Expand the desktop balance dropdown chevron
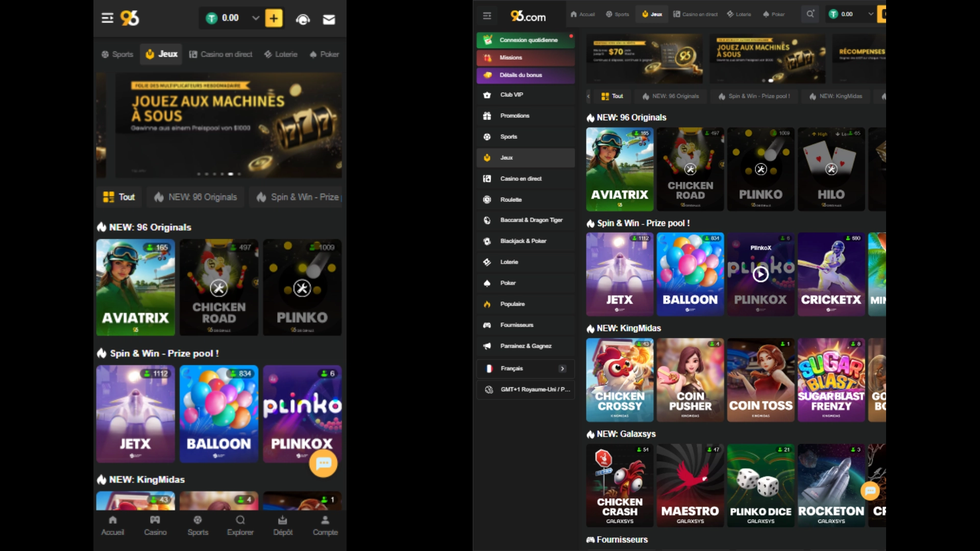The height and width of the screenshot is (551, 980). click(871, 14)
